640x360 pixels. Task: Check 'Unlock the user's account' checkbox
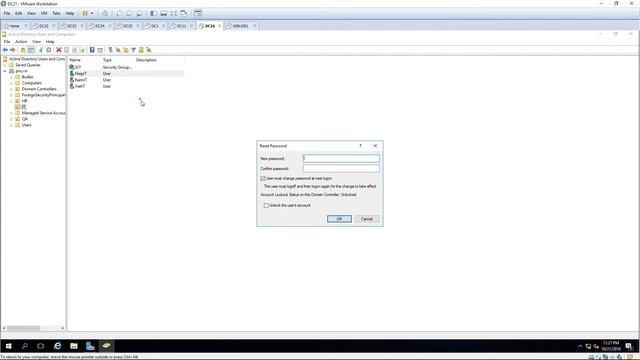pos(267,205)
